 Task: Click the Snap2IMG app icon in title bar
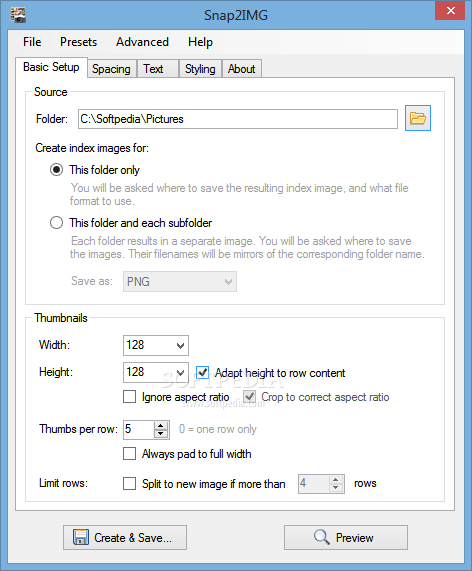pyautogui.click(x=18, y=15)
